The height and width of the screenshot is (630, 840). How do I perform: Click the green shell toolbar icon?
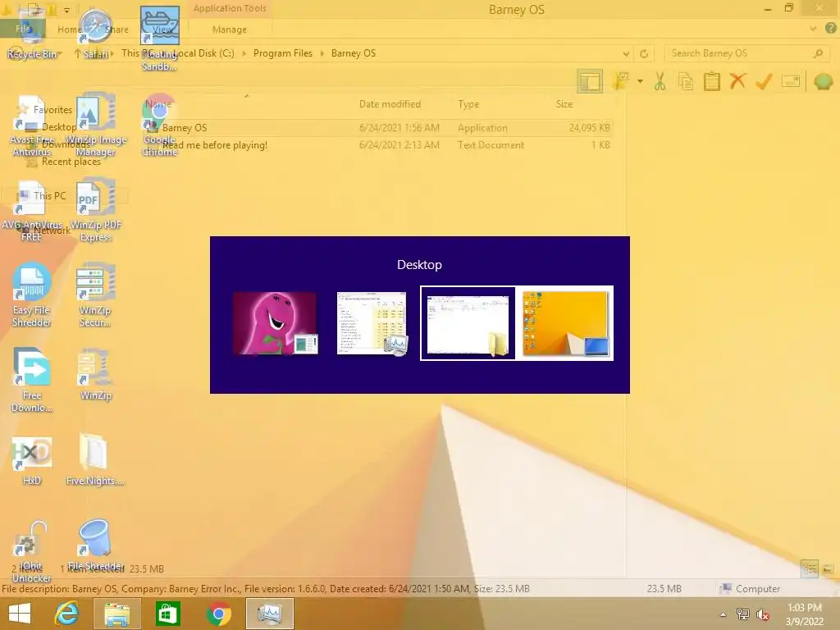pos(823,81)
